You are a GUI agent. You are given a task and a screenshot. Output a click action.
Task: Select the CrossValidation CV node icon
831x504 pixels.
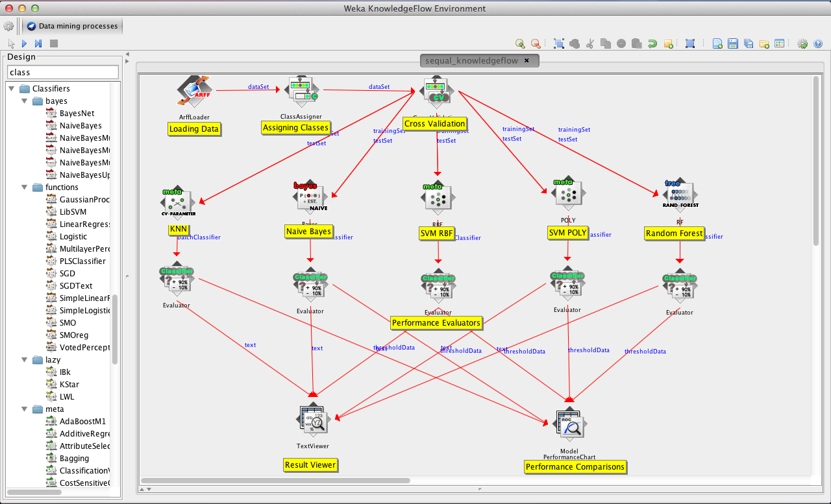(x=437, y=92)
